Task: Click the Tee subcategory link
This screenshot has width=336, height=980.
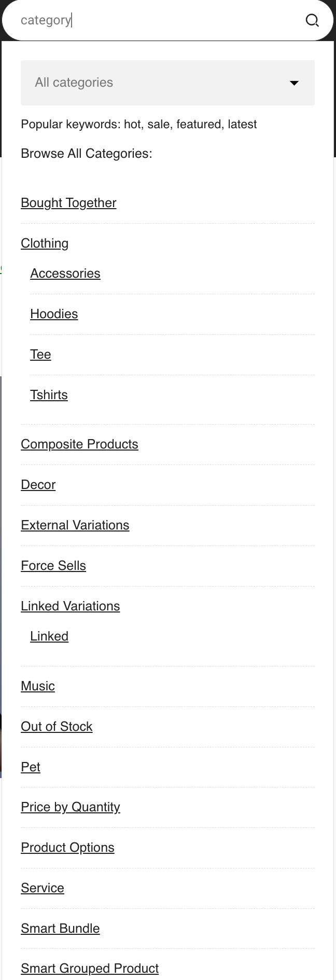Action: coord(40,355)
